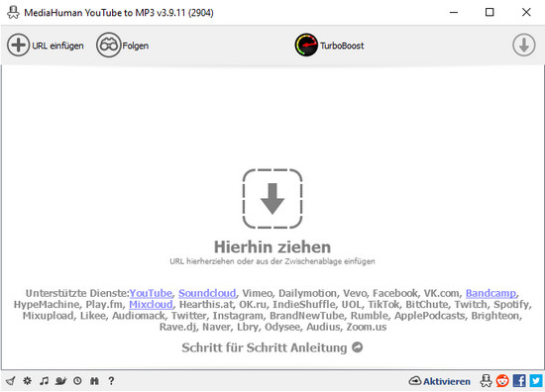Click the URL einfügen plus button

18,45
